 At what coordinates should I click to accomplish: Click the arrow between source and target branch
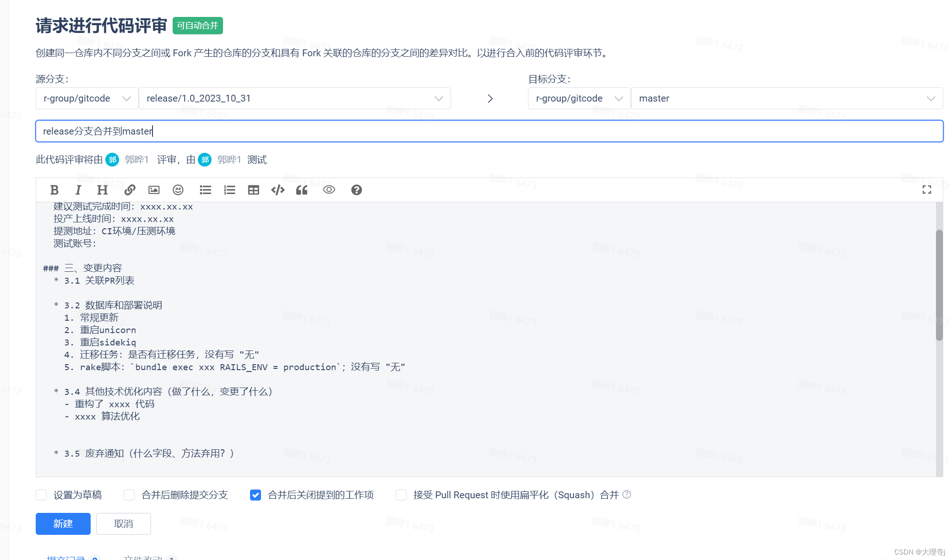coord(490,99)
